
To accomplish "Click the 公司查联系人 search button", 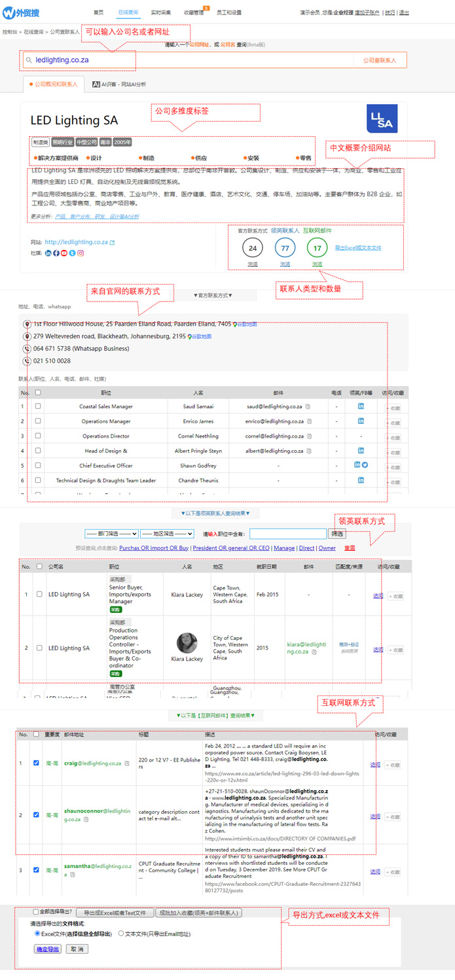I will point(380,60).
